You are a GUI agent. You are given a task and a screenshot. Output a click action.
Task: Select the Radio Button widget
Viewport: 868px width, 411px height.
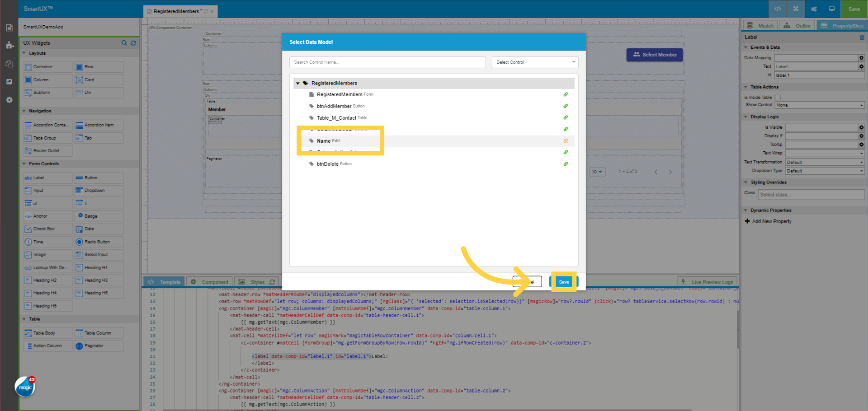(x=99, y=242)
